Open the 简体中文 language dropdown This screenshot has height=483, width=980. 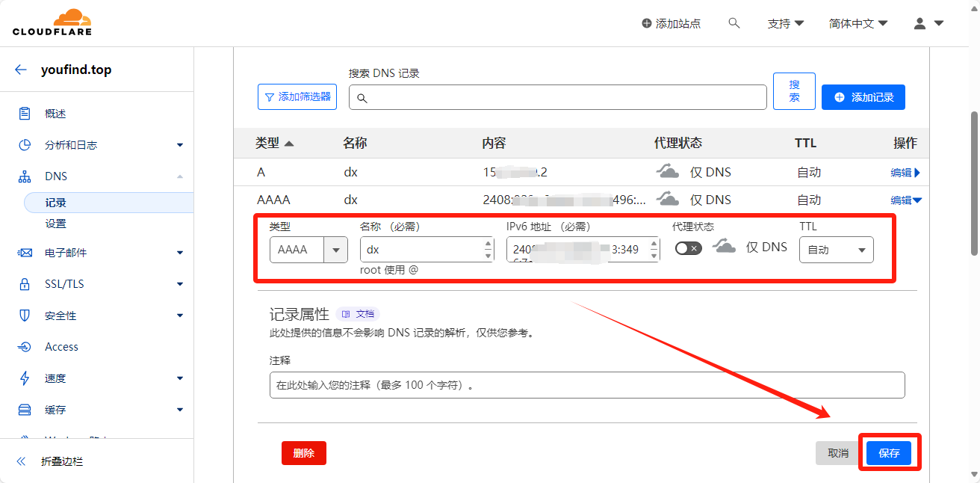coord(858,23)
